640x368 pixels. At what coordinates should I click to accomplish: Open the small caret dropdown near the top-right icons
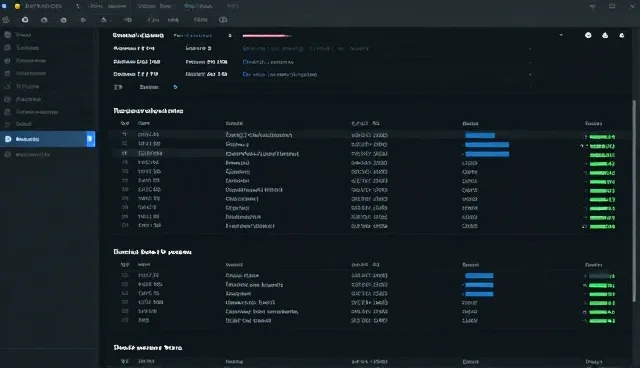tap(561, 35)
